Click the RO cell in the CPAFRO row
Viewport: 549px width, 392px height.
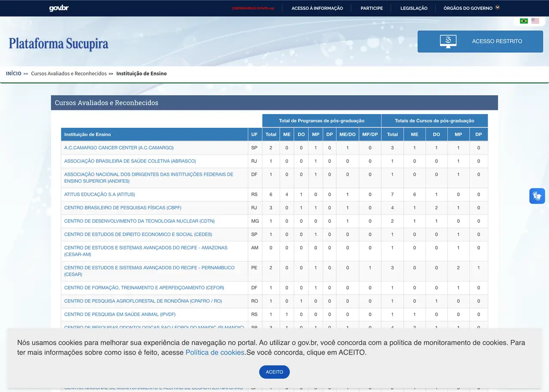pos(255,301)
